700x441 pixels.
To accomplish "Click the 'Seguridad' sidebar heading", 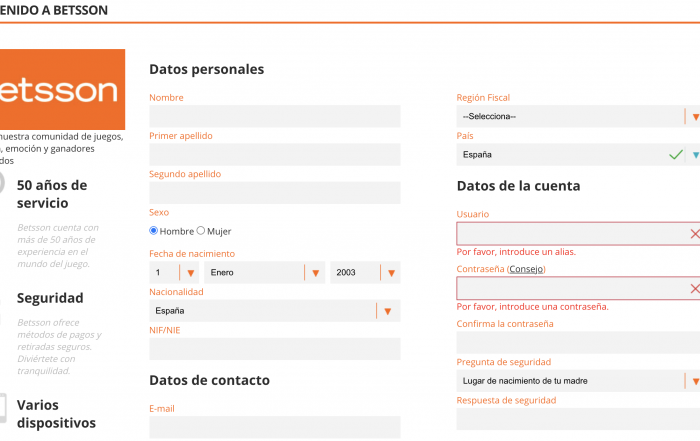I will click(x=50, y=298).
